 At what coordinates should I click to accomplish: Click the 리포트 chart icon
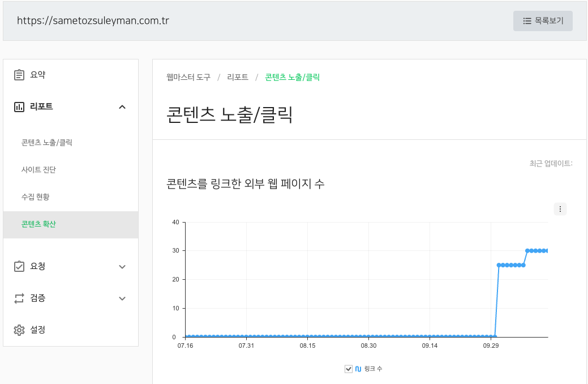coord(19,106)
